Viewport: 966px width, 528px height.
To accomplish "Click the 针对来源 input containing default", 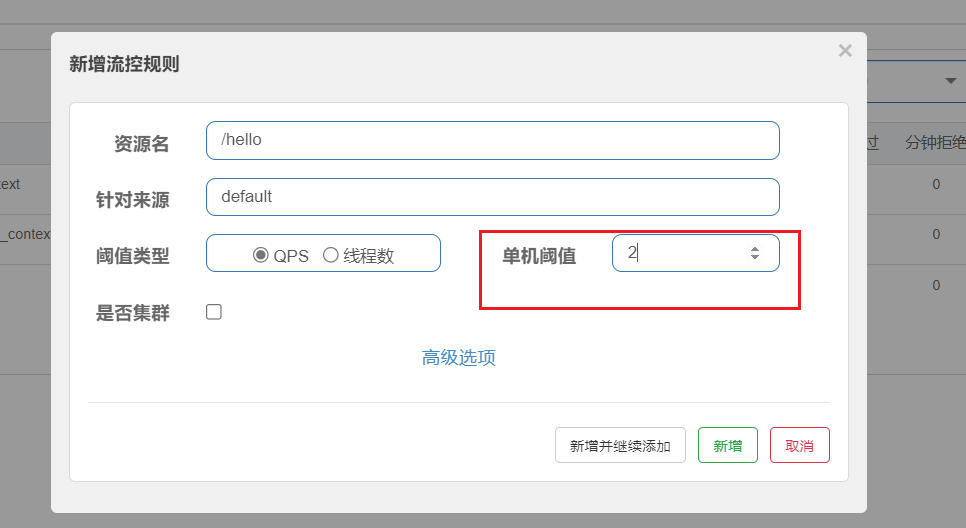I will click(x=492, y=197).
